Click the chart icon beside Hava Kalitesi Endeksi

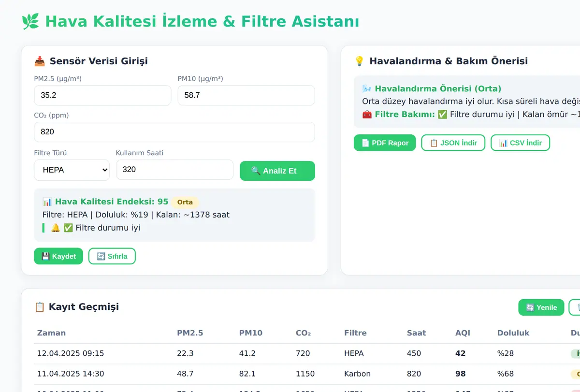(47, 202)
